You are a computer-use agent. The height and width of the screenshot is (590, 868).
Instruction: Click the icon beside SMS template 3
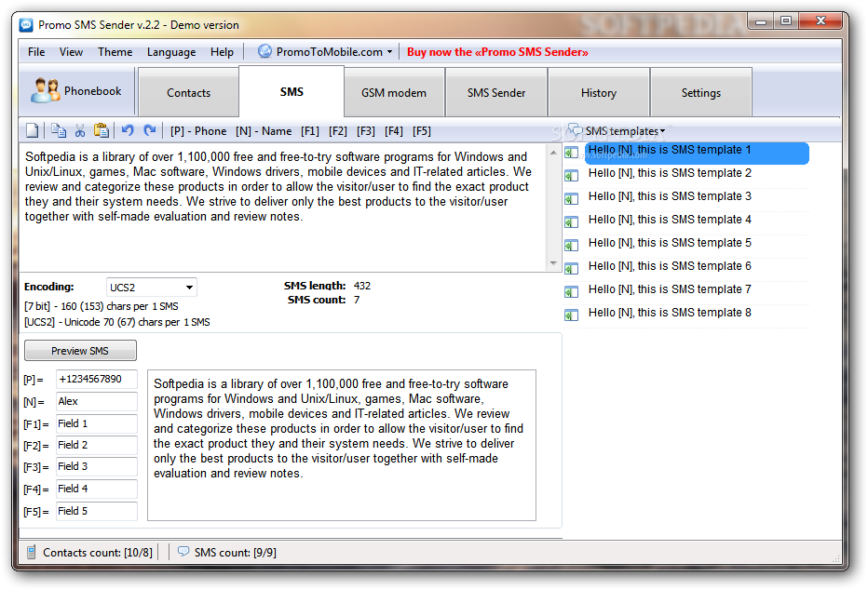coord(571,198)
